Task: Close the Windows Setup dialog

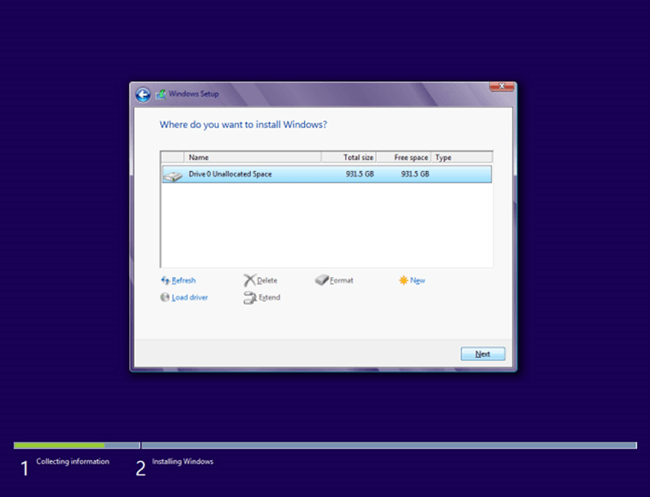Action: (x=502, y=86)
